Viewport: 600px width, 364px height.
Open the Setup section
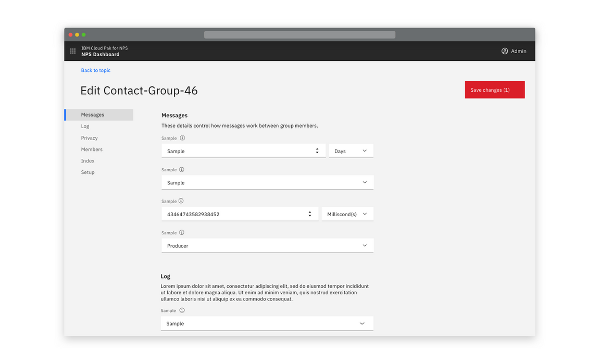[x=87, y=172]
